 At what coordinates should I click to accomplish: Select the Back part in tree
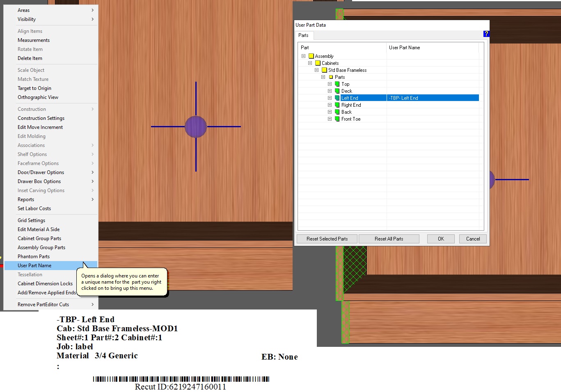pyautogui.click(x=346, y=112)
